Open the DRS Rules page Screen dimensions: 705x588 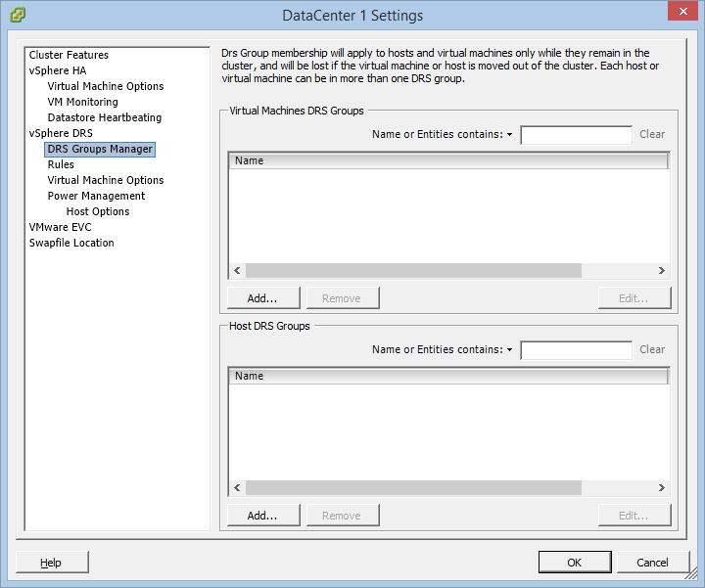click(61, 164)
